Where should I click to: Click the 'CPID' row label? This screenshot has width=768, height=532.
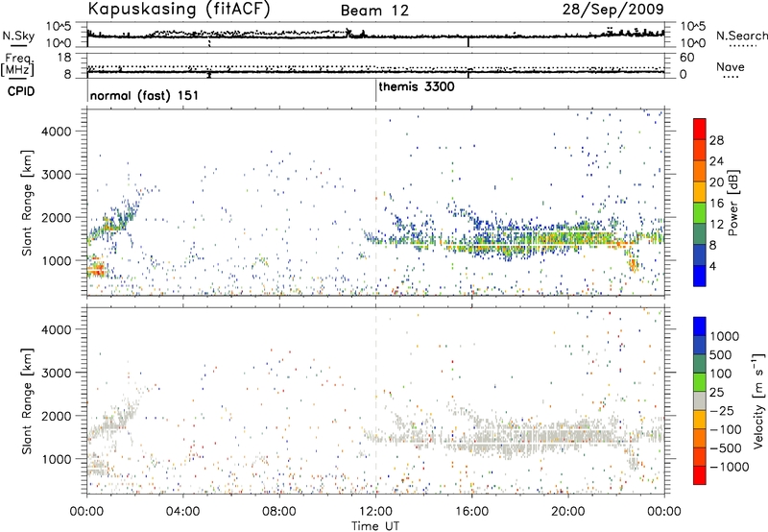[x=21, y=91]
